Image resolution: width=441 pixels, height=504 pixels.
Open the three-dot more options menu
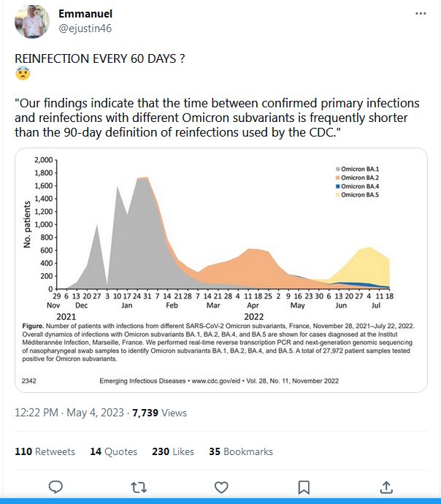(421, 14)
